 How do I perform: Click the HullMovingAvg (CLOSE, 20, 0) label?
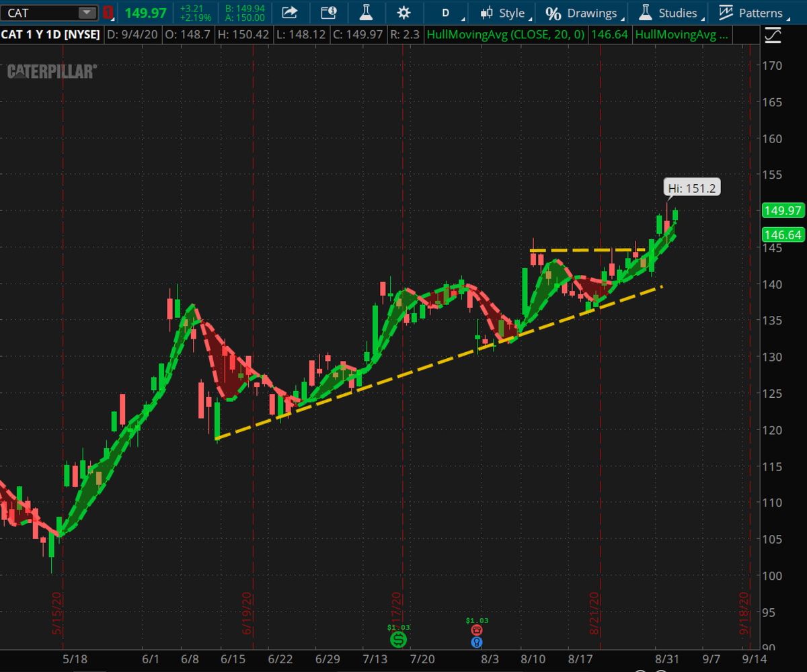[505, 34]
